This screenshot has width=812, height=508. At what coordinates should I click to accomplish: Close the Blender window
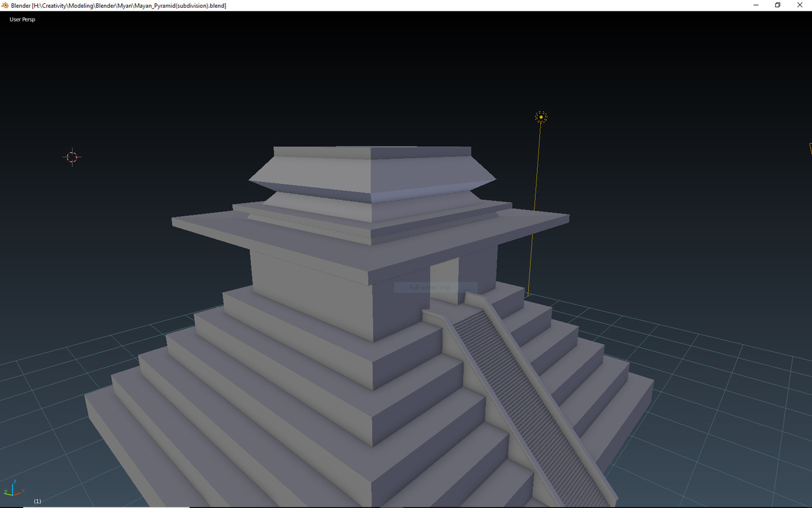[800, 5]
